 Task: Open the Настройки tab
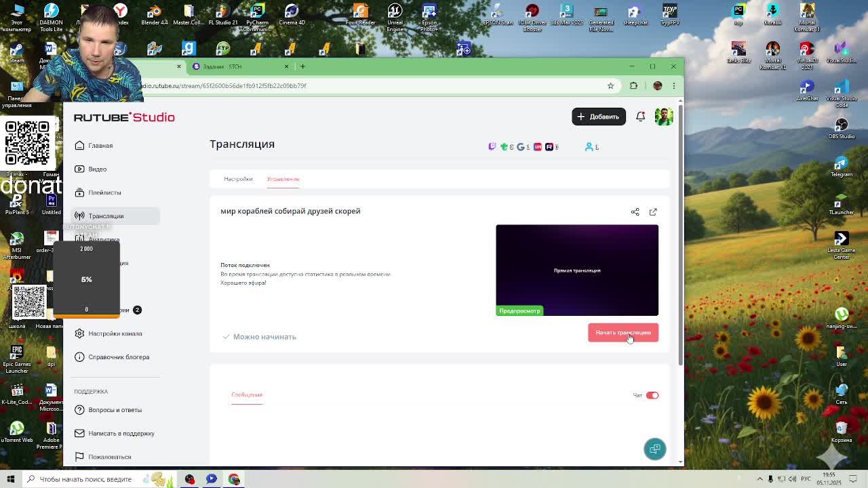point(238,179)
